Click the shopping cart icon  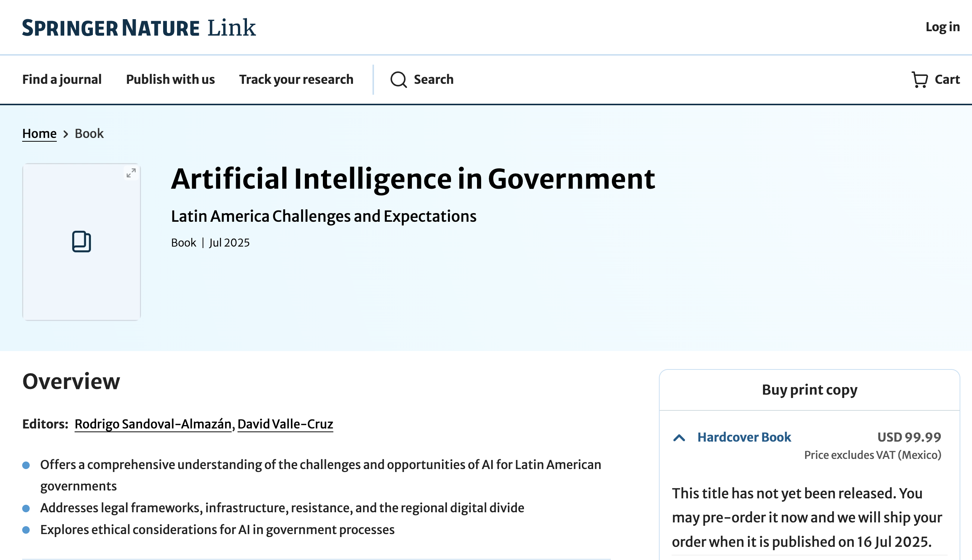(x=920, y=80)
